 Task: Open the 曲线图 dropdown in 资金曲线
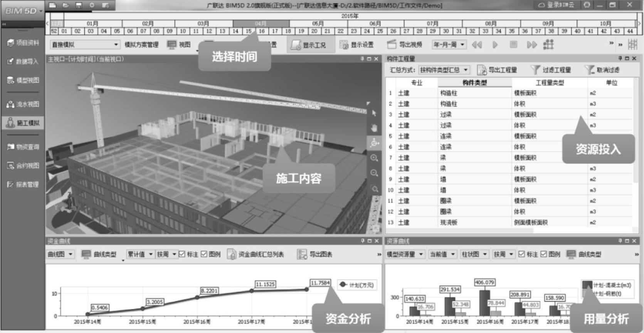(60, 254)
